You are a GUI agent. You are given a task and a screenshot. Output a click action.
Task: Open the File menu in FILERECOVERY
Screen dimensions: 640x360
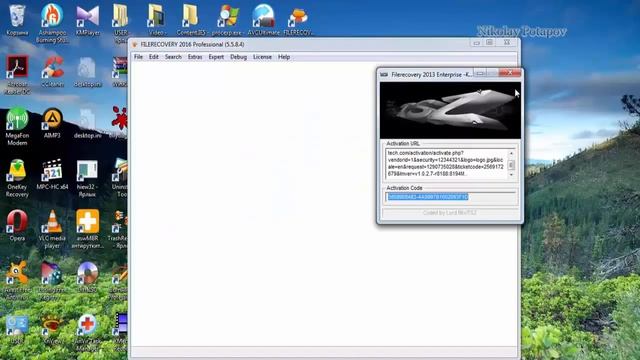tap(138, 57)
